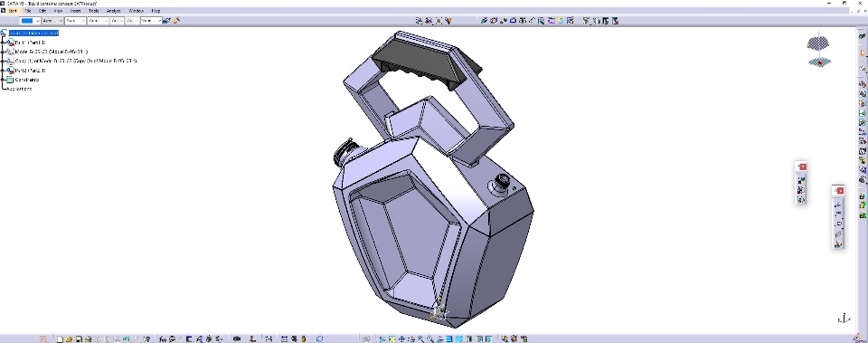Click the Redo icon
Image resolution: width=868 pixels, height=343 pixels.
click(137, 338)
